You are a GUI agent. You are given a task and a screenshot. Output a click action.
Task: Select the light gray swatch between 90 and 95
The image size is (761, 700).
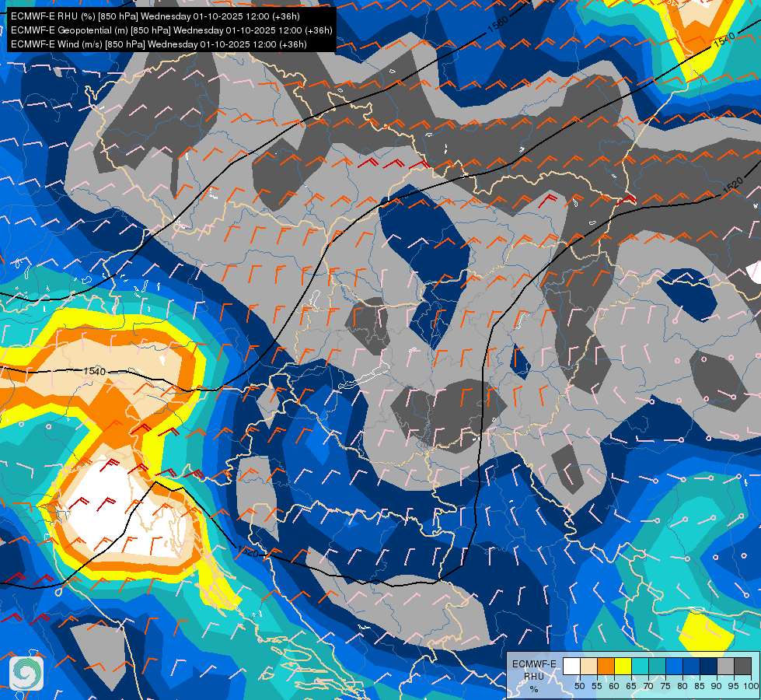click(x=725, y=666)
